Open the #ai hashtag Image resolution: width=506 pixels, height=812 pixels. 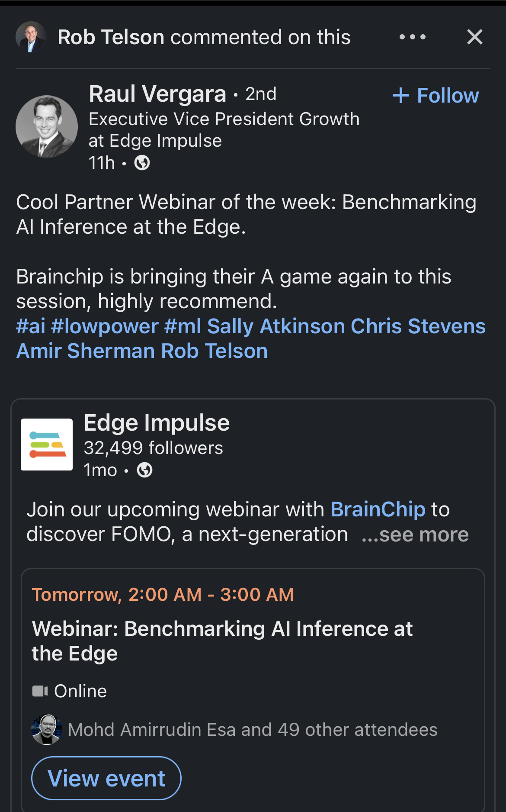pyautogui.click(x=31, y=326)
